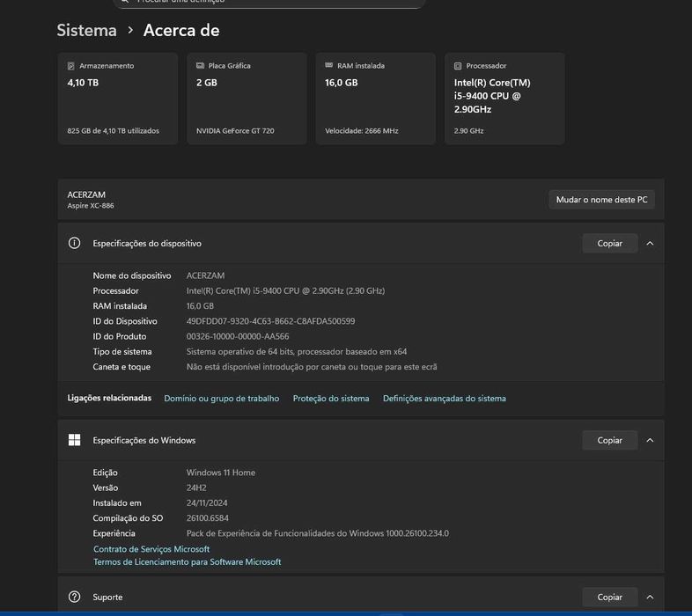Viewport: 692px width, 616px height.
Task: Click Mudar o nome deste PC button
Action: pyautogui.click(x=601, y=200)
